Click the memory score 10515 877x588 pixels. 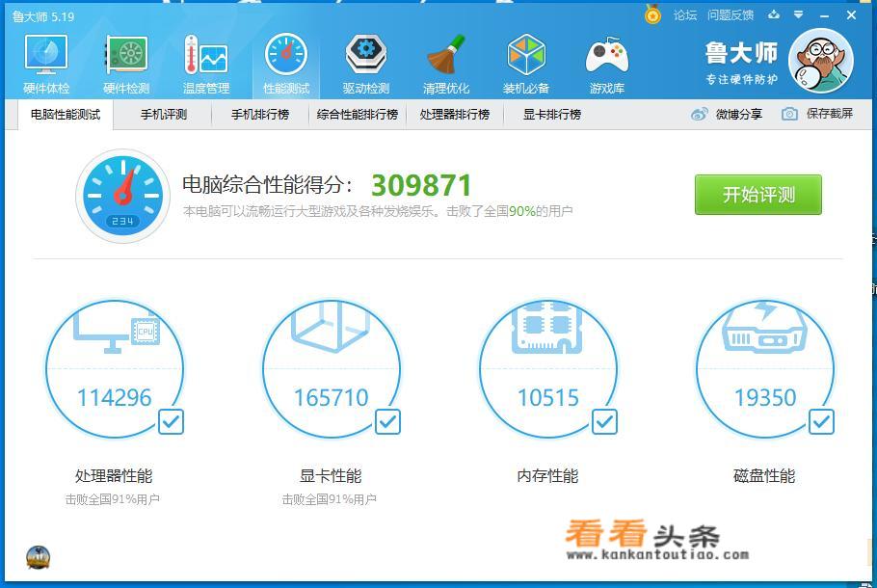[x=548, y=398]
